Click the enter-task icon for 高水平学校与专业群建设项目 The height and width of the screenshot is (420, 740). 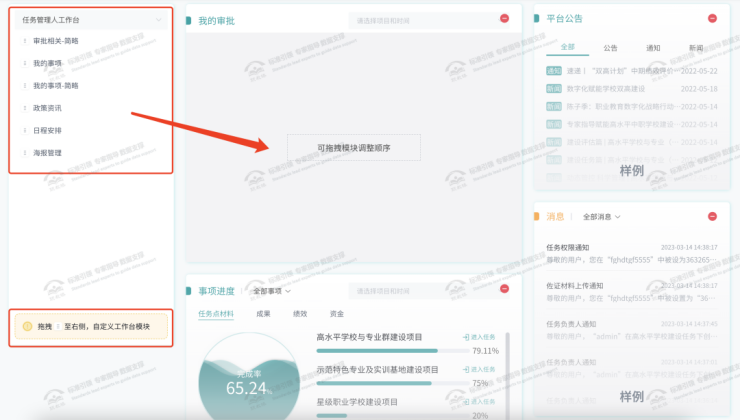tap(467, 338)
